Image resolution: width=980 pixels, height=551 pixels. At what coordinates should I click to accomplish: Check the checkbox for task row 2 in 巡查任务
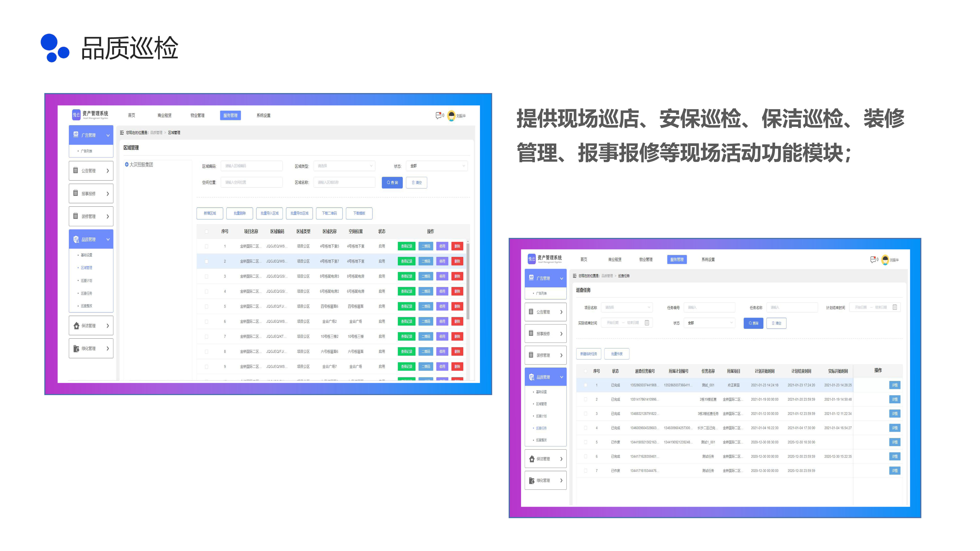click(x=586, y=399)
